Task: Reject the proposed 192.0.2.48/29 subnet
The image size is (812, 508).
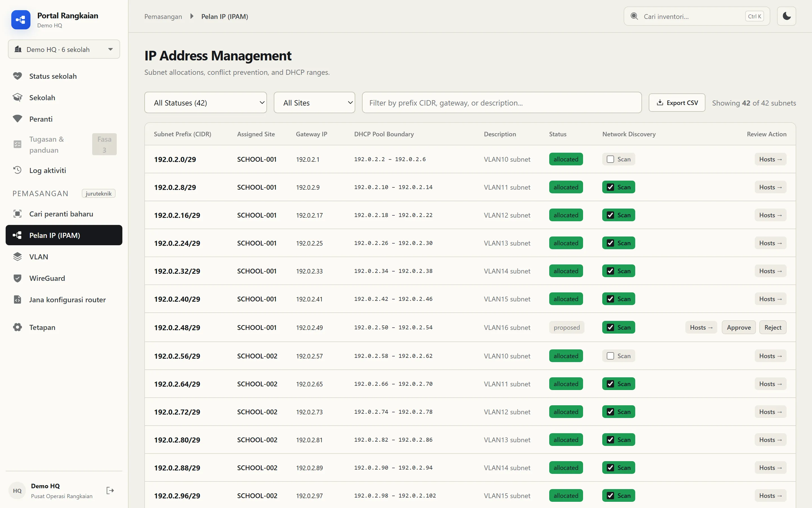Action: [x=773, y=327]
